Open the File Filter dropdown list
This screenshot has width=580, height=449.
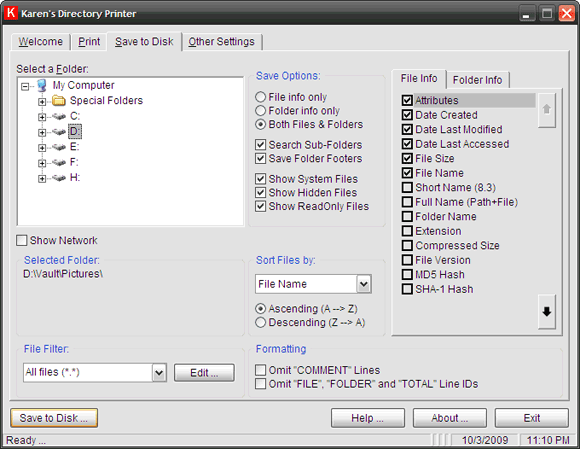pyautogui.click(x=159, y=372)
